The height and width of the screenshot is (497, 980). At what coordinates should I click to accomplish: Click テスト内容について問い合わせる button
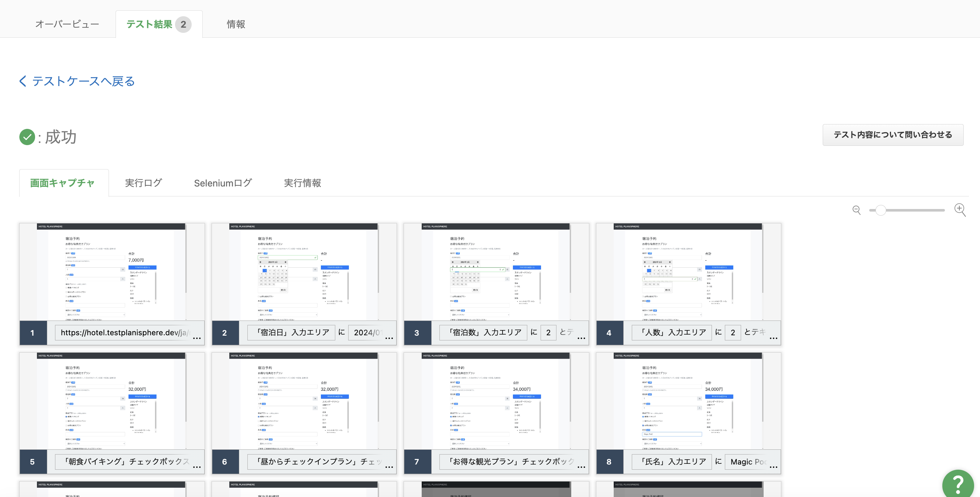coord(892,135)
